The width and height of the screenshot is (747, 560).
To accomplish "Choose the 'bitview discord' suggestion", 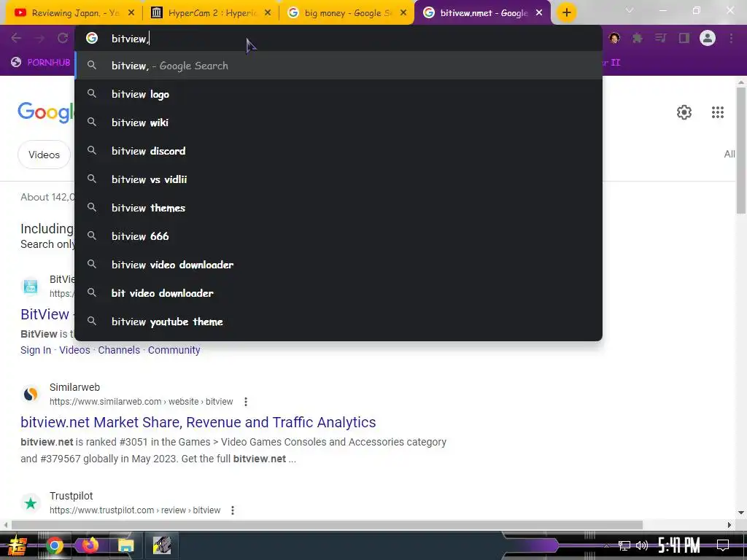I will point(338,151).
